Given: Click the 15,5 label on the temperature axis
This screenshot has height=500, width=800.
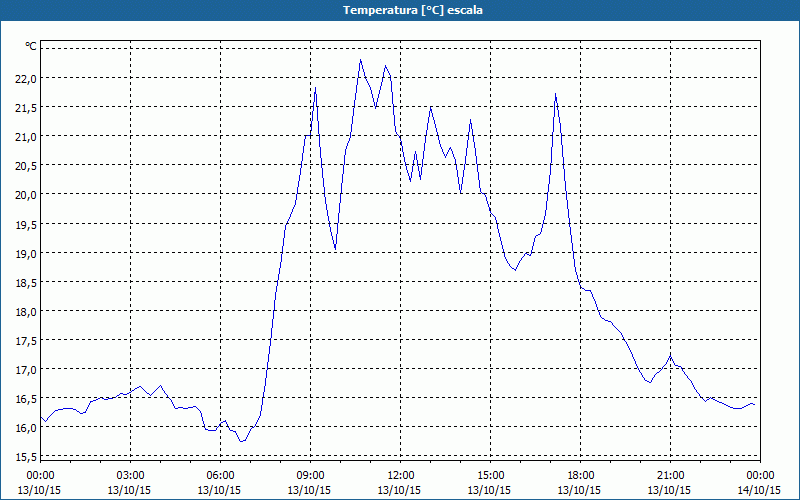Looking at the screenshot, I should (x=28, y=457).
